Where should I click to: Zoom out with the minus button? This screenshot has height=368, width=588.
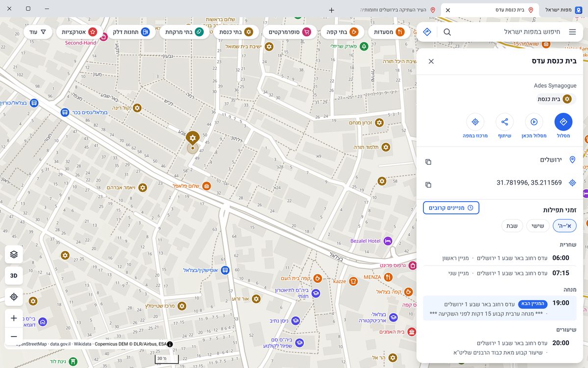tap(14, 337)
